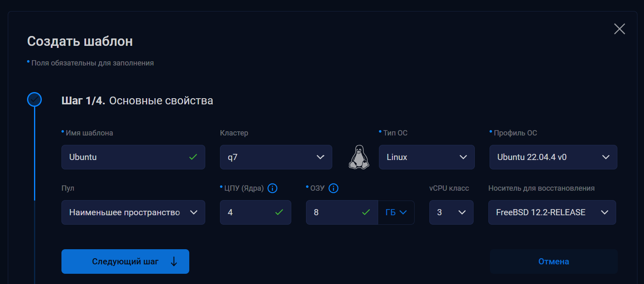Image resolution: width=644 pixels, height=284 pixels.
Task: Click the green check in CPU field
Action: [x=279, y=212]
